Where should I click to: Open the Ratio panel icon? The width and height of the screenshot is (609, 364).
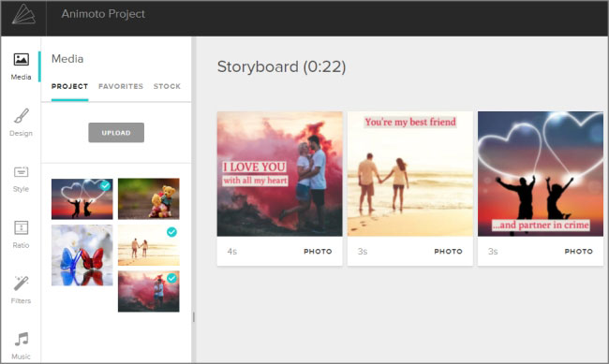pyautogui.click(x=21, y=234)
